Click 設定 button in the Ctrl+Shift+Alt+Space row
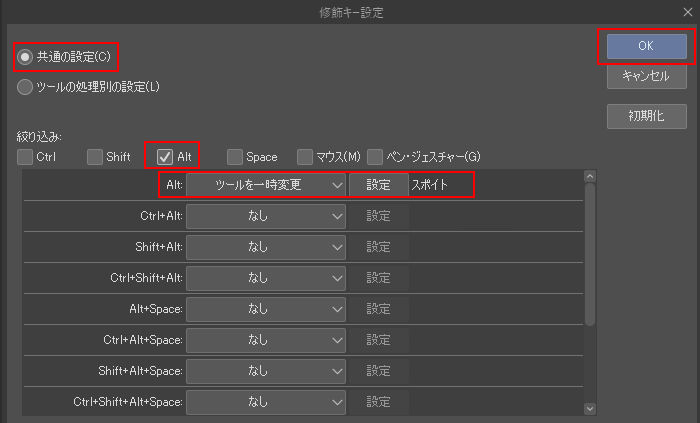The image size is (700, 423). coord(379,402)
